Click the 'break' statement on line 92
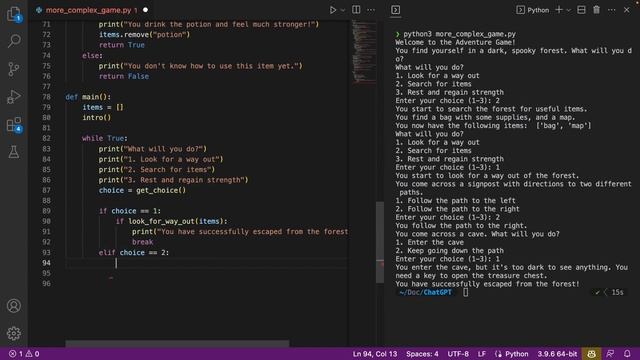 click(x=142, y=242)
